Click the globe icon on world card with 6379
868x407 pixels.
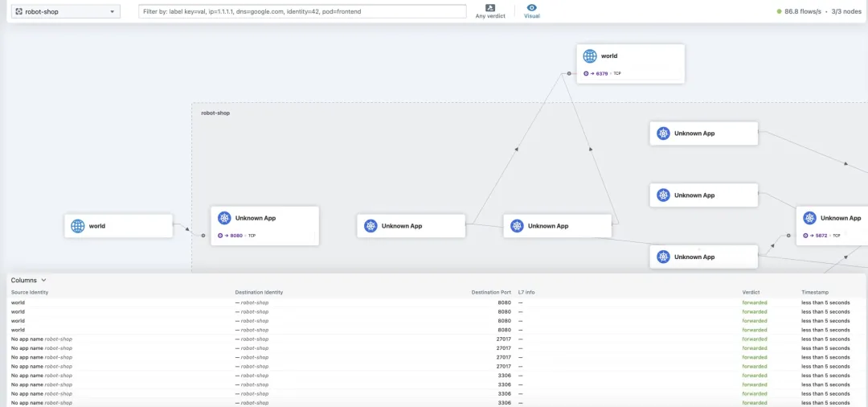pyautogui.click(x=590, y=56)
